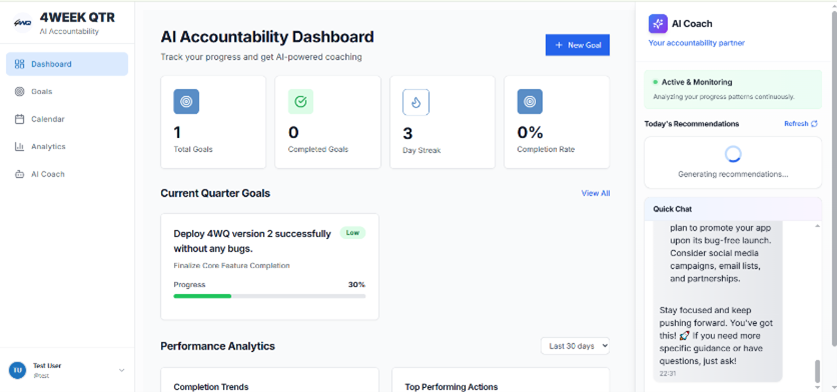Click the Completion Rate target icon
This screenshot has width=837, height=392.
530,101
